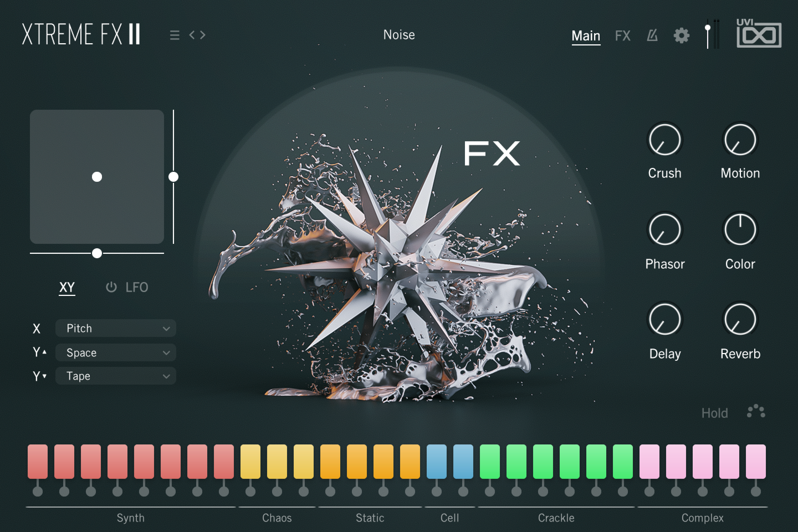
Task: Trigger the first orange Static pad
Action: click(x=330, y=461)
